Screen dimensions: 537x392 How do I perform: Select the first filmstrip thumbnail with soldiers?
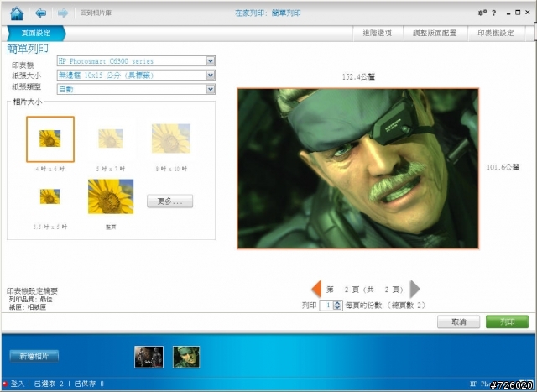[149, 357]
